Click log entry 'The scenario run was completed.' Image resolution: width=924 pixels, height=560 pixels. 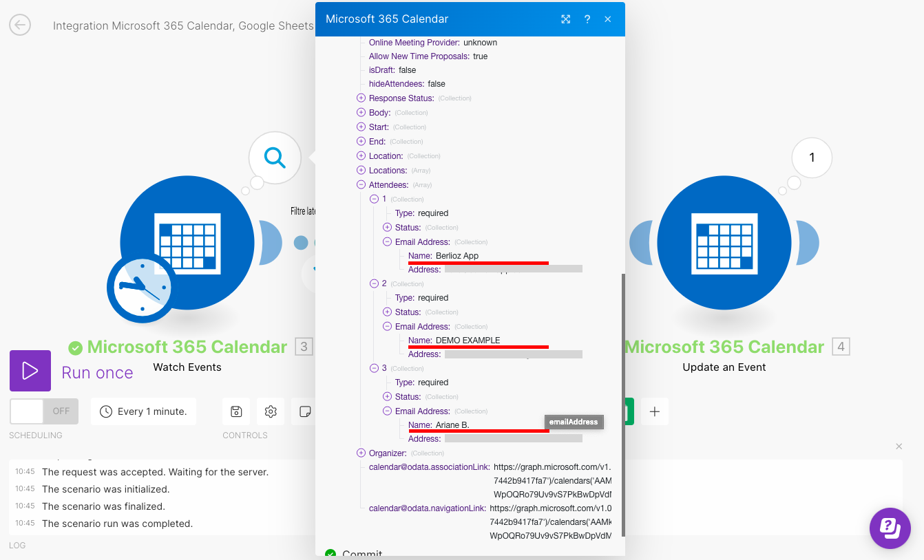(x=117, y=524)
